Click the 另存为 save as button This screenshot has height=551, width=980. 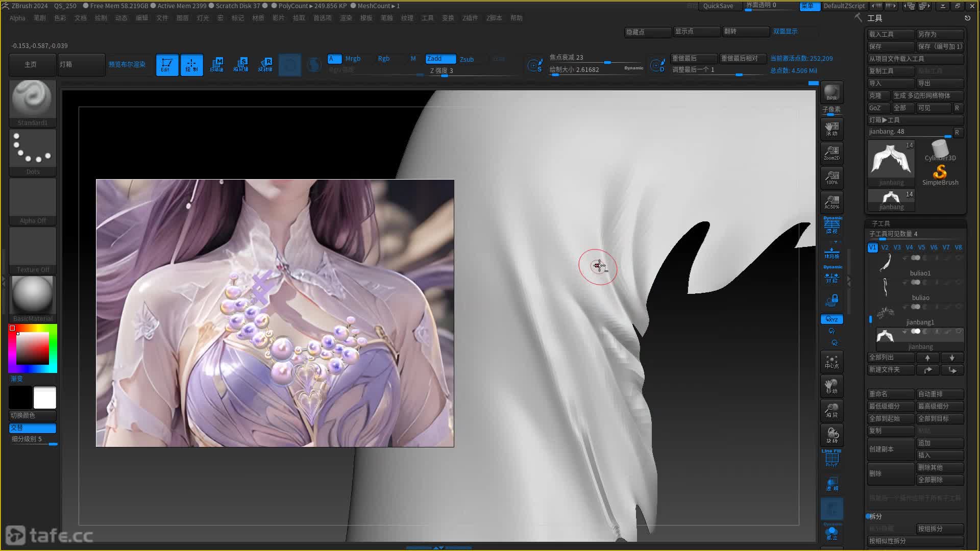coord(940,34)
